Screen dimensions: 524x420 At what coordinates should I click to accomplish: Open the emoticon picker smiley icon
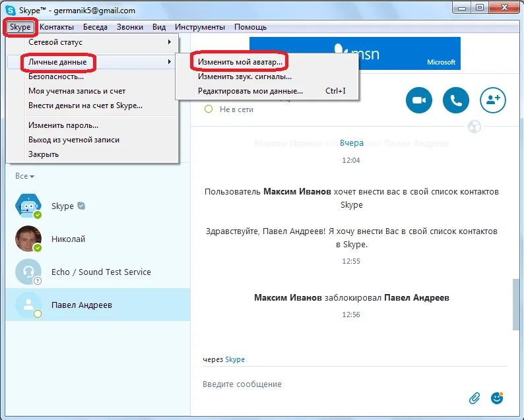coord(497,398)
